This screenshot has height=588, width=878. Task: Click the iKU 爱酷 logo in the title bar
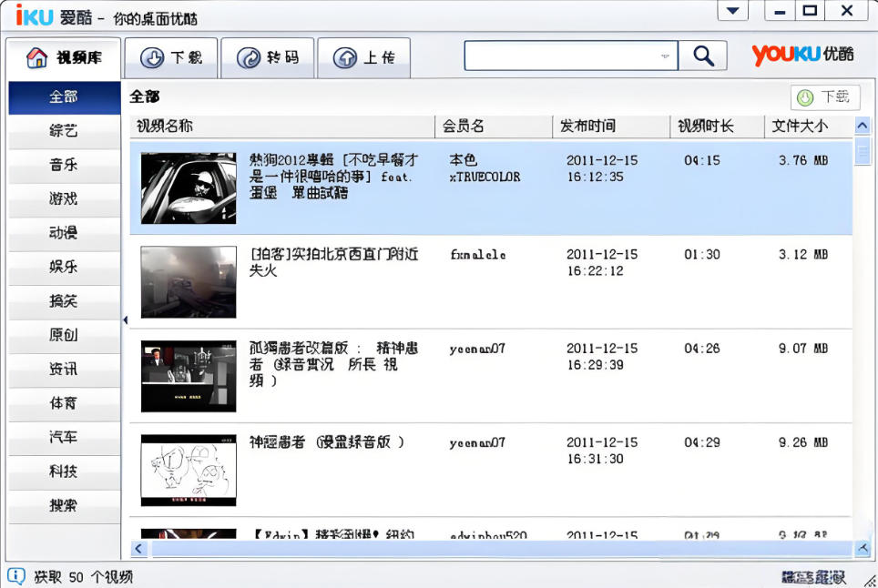[54, 15]
